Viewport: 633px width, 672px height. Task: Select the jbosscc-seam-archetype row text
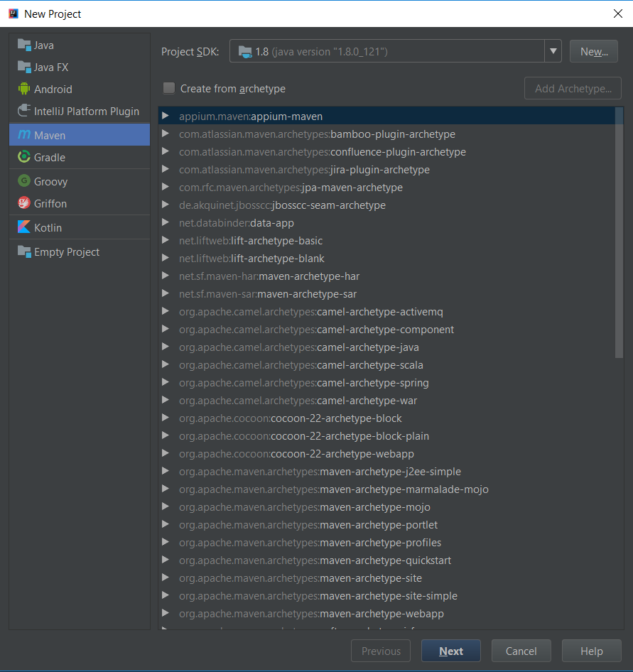coord(283,205)
